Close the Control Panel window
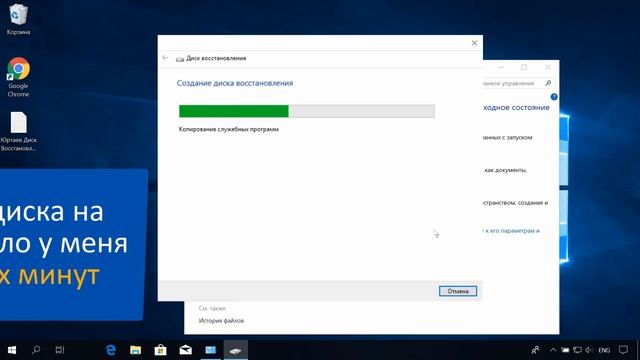 [548, 67]
